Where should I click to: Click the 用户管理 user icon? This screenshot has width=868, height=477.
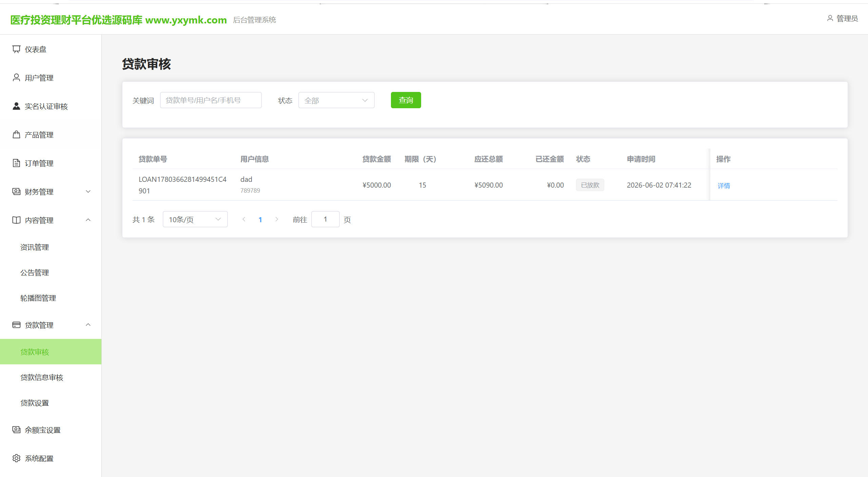pyautogui.click(x=16, y=78)
